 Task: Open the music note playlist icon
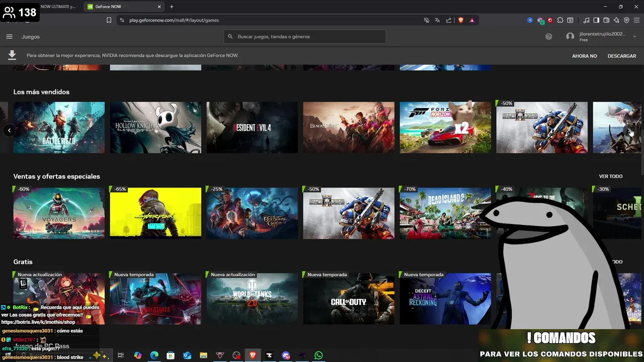pyautogui.click(x=586, y=20)
